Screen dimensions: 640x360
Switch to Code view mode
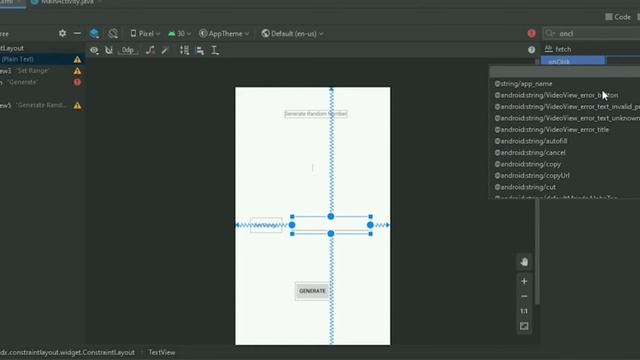coord(618,17)
